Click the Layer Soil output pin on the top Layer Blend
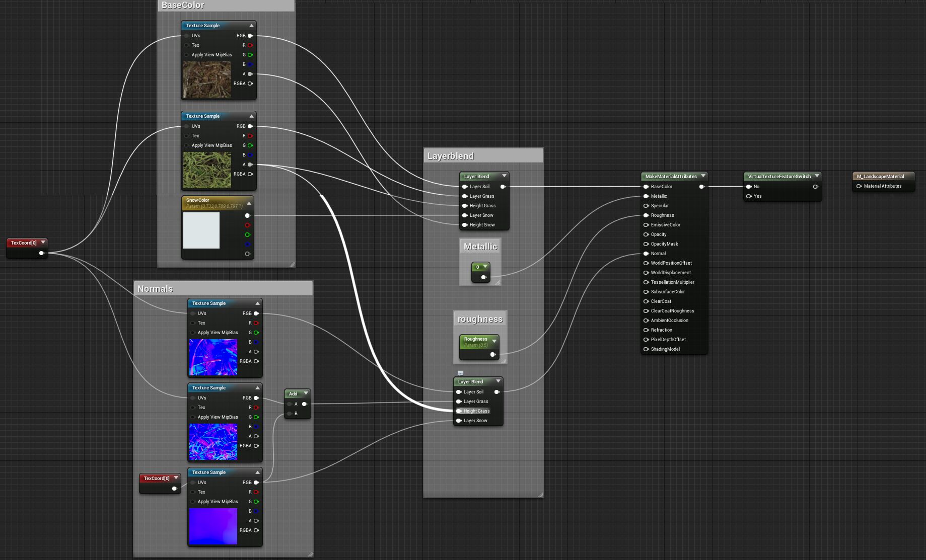This screenshot has width=926, height=560. point(503,186)
